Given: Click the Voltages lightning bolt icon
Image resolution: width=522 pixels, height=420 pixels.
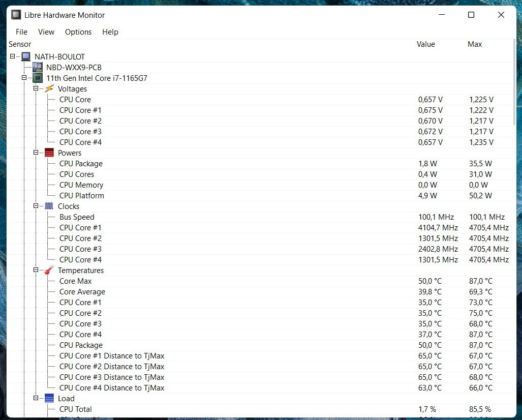Looking at the screenshot, I should click(49, 88).
